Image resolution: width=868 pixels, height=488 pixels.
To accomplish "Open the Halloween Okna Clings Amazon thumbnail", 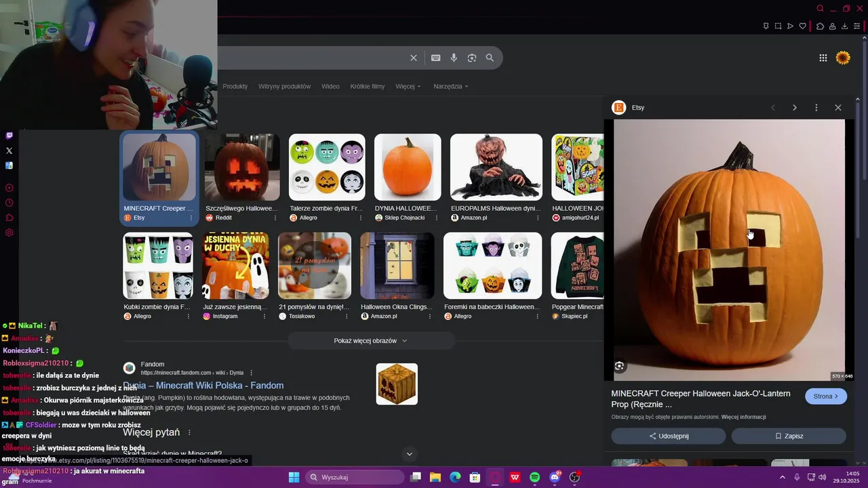I will pyautogui.click(x=397, y=266).
